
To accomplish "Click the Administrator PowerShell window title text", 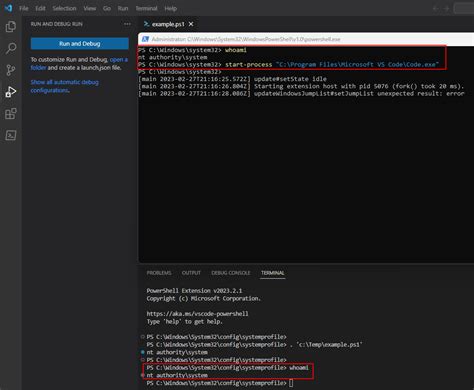I will tap(246, 39).
